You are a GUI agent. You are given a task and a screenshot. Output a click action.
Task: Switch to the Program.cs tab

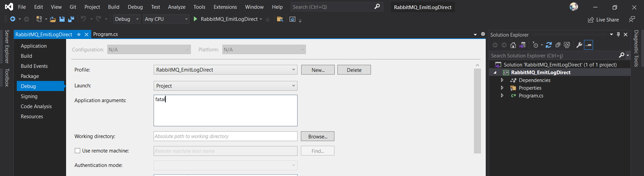coord(105,34)
